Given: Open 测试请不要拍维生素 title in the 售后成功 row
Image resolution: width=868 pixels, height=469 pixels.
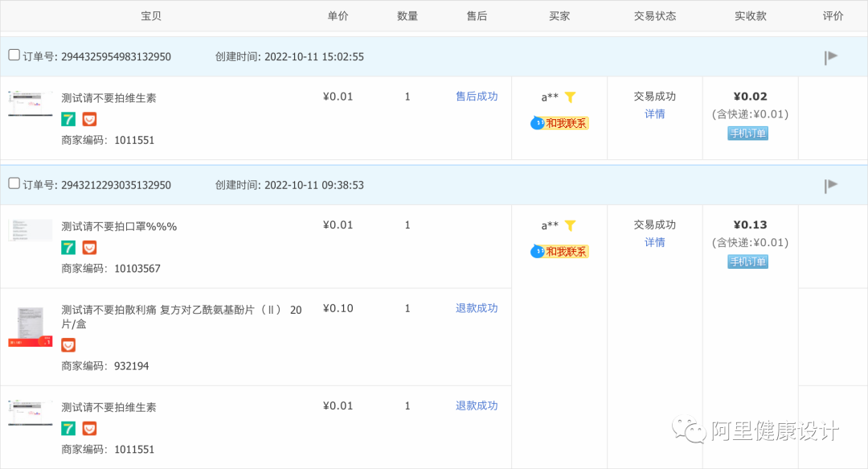Looking at the screenshot, I should click(x=108, y=98).
